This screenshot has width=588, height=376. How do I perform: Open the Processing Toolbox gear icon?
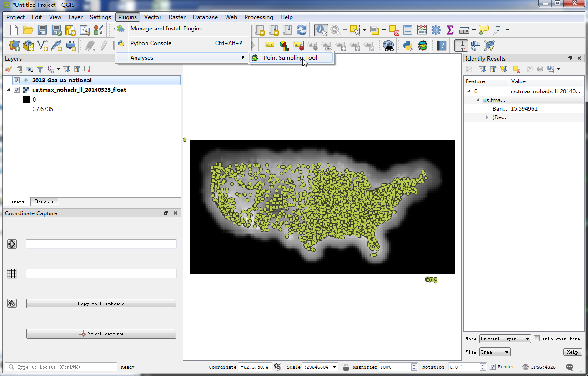coord(436,30)
